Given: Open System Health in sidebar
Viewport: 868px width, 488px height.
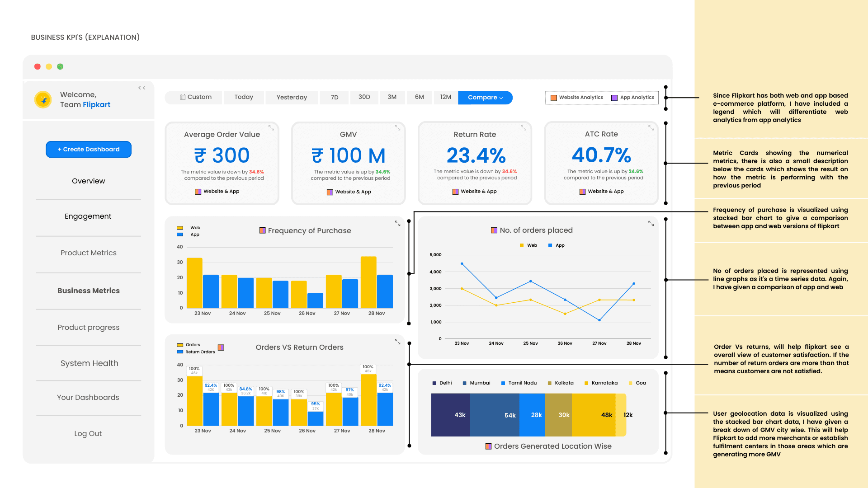Looking at the screenshot, I should click(x=90, y=363).
